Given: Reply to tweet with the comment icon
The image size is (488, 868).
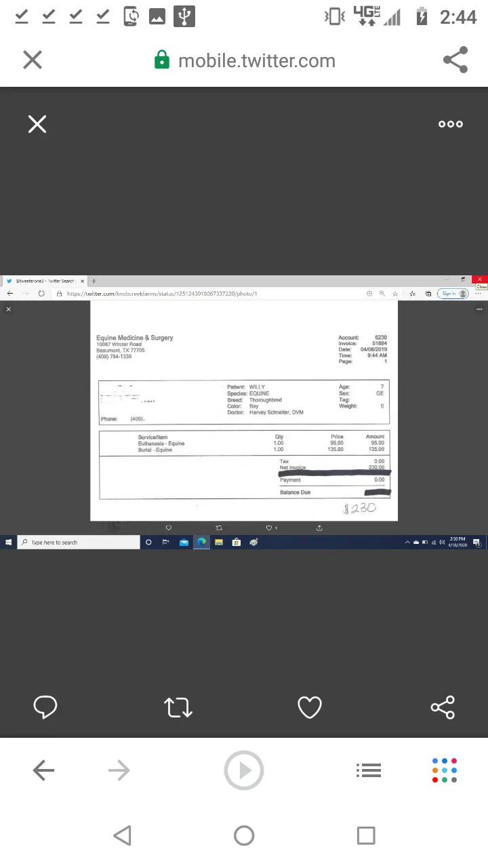Looking at the screenshot, I should point(45,707).
